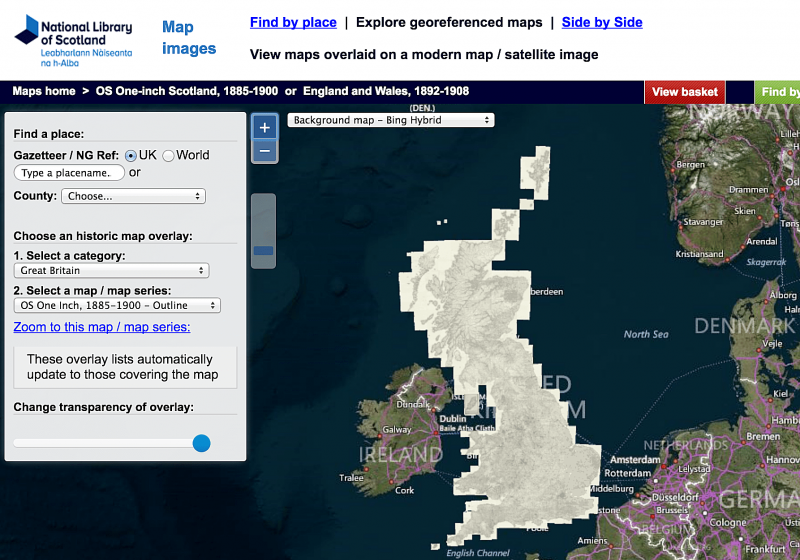Viewport: 800px width, 560px height.
Task: Go to Maps home breadcrumb
Action: click(44, 91)
